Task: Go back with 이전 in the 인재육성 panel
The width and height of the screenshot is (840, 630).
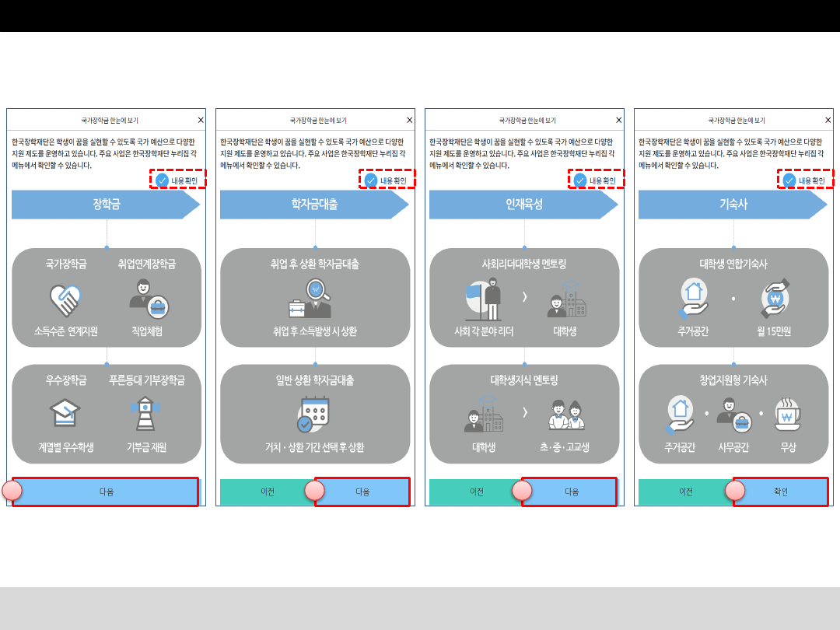Action: (x=476, y=492)
